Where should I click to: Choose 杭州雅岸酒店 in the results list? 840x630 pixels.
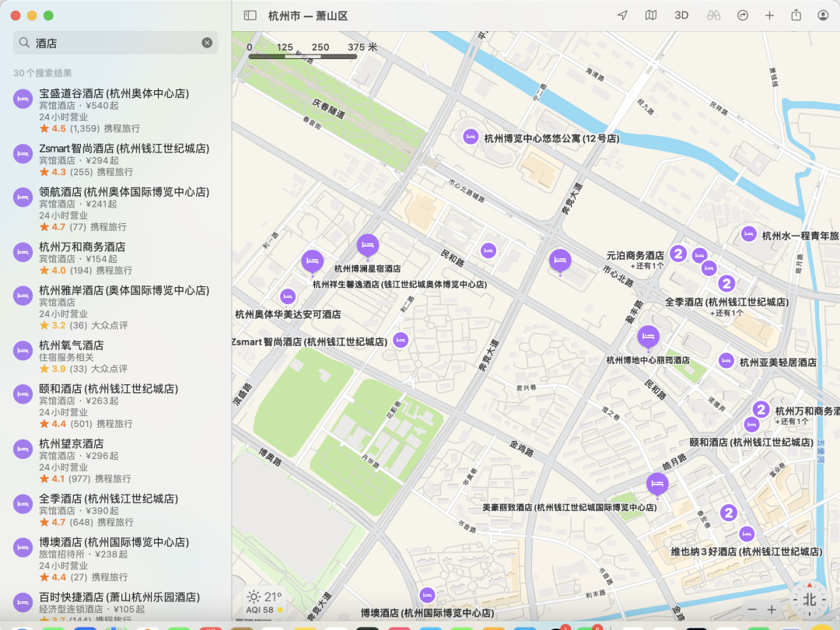116,308
